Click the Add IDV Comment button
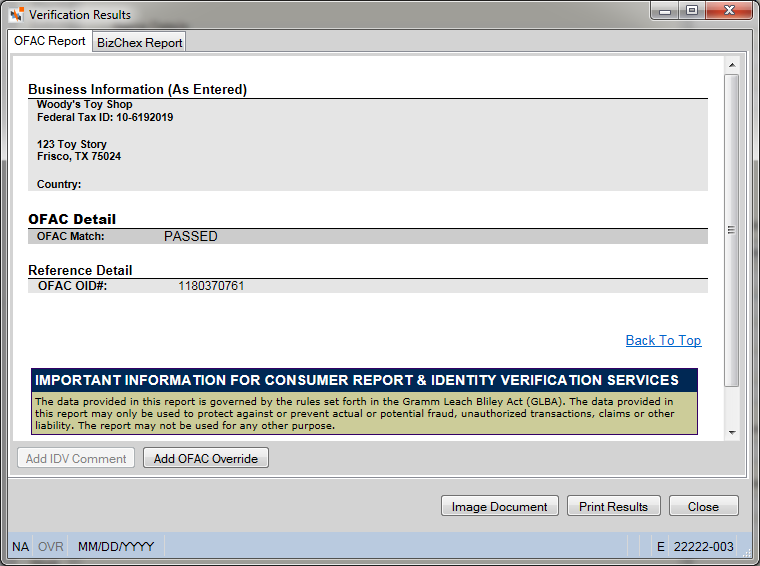This screenshot has width=760, height=566. click(76, 458)
